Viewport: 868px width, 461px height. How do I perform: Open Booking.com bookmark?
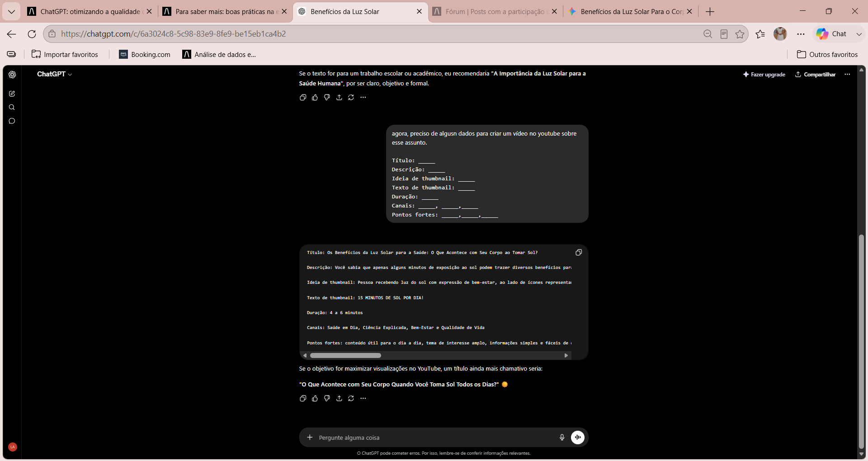pos(145,54)
